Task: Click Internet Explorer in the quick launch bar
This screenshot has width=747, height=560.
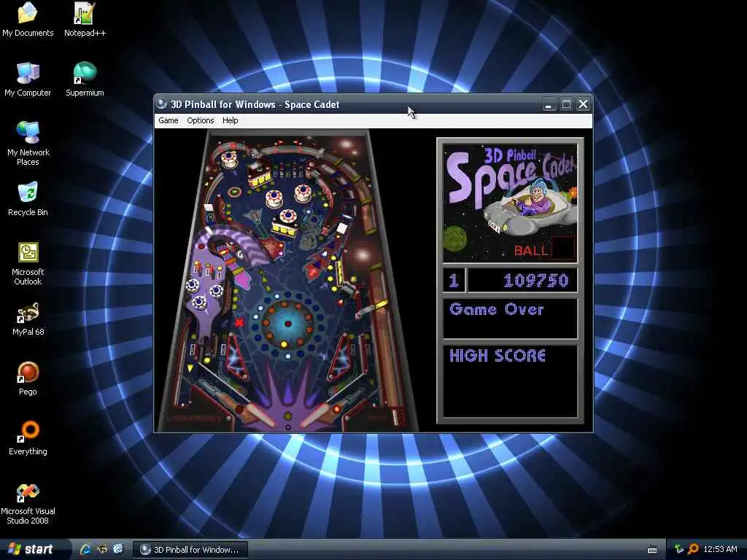Action: click(x=86, y=549)
